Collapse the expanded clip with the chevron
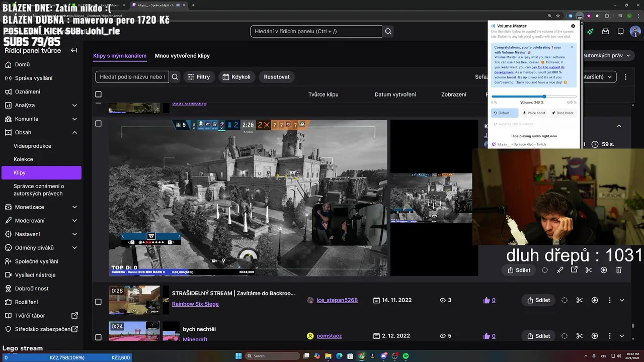 tap(619, 126)
